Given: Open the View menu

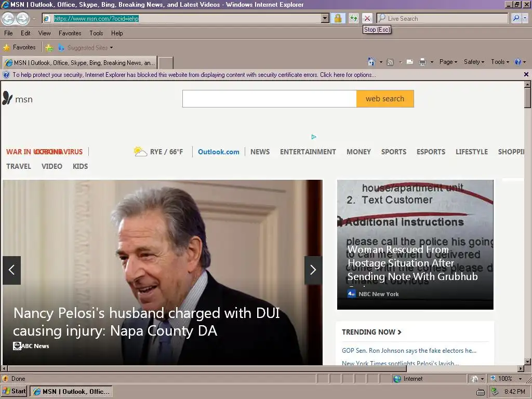Looking at the screenshot, I should point(45,33).
